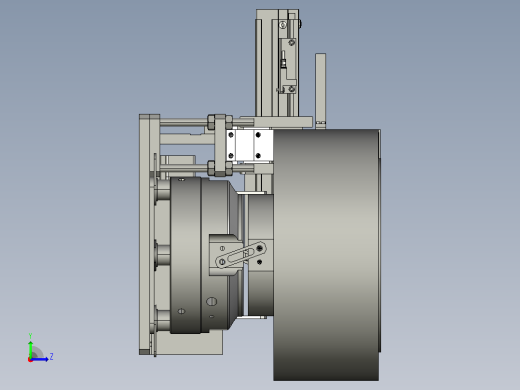Select the slotted link arm on the model
The width and height of the screenshot is (520, 390).
point(241,255)
